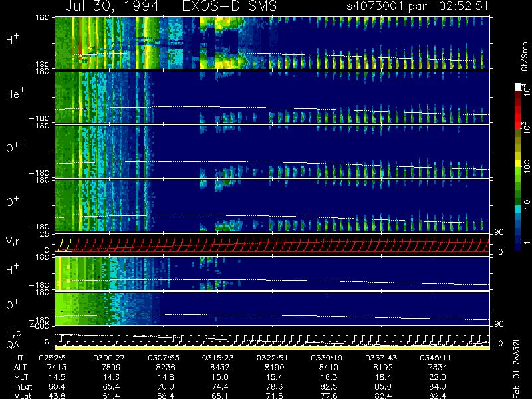Select the UT value "0300:27"

(109, 358)
